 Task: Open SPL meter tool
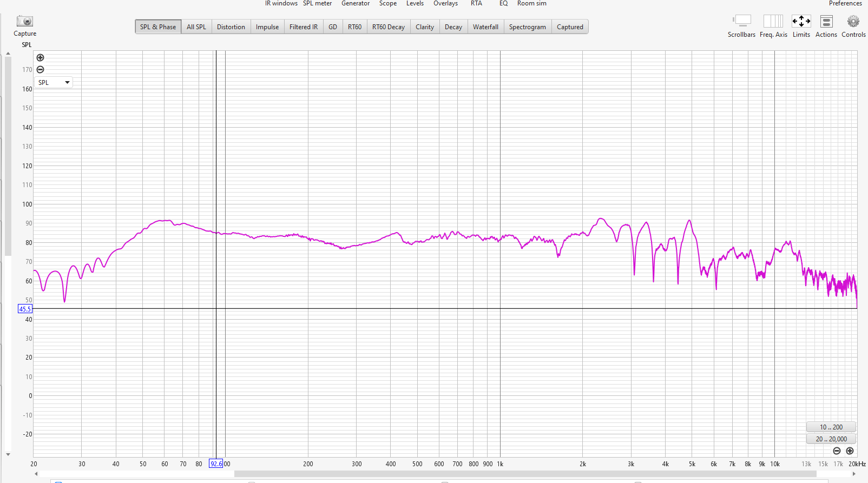318,3
